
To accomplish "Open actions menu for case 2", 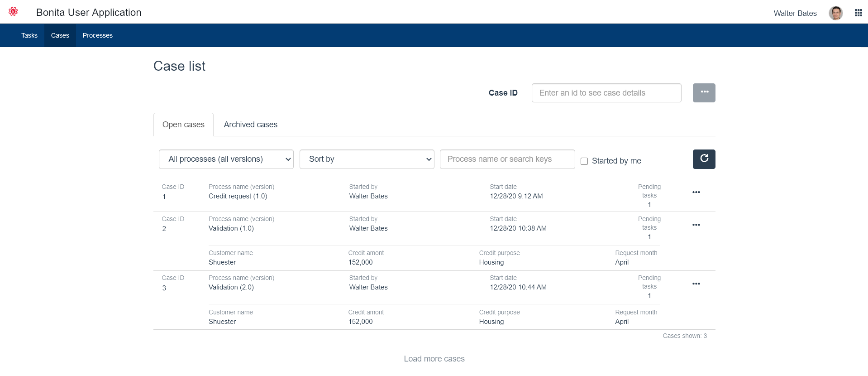I will [x=696, y=225].
